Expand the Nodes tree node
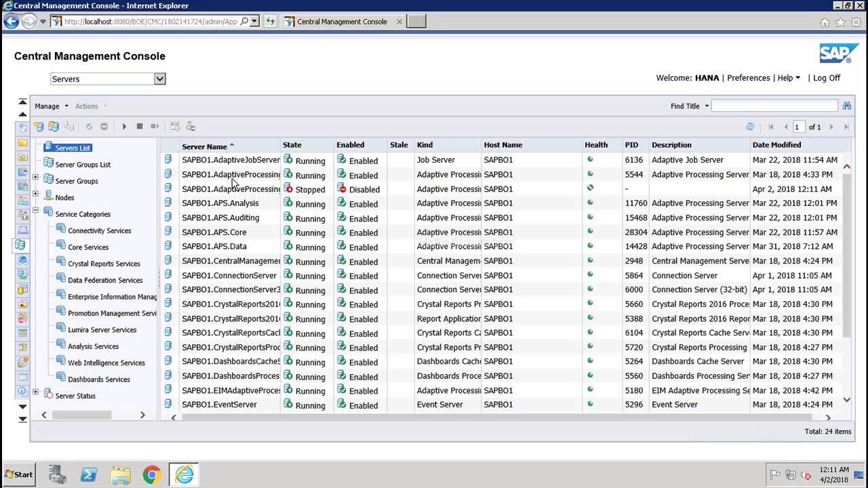The image size is (868, 488). [x=35, y=195]
